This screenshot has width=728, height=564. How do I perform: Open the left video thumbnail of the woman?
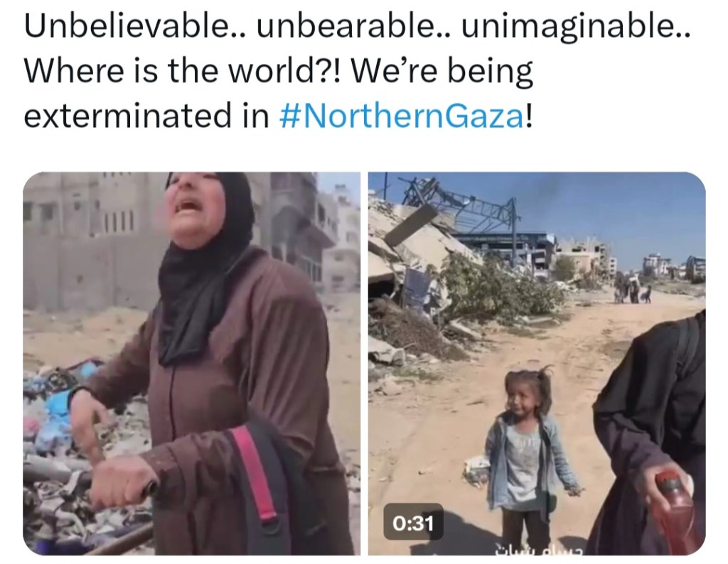point(191,363)
